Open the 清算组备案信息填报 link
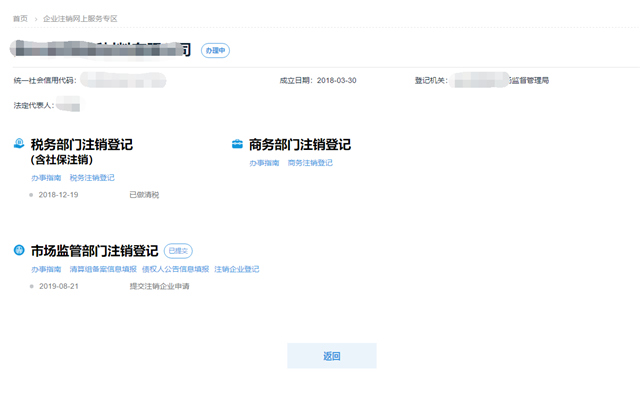Image resolution: width=640 pixels, height=402 pixels. click(x=103, y=269)
